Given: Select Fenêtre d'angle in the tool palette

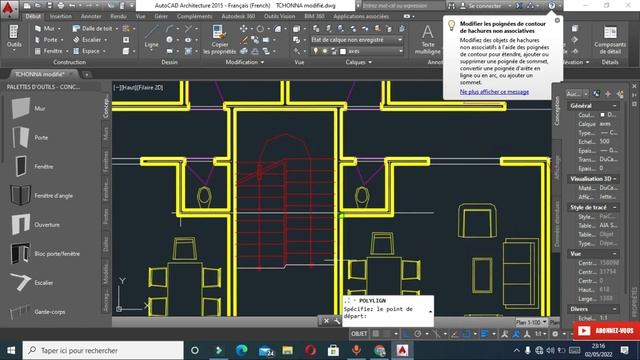Looking at the screenshot, I should coord(42,196).
